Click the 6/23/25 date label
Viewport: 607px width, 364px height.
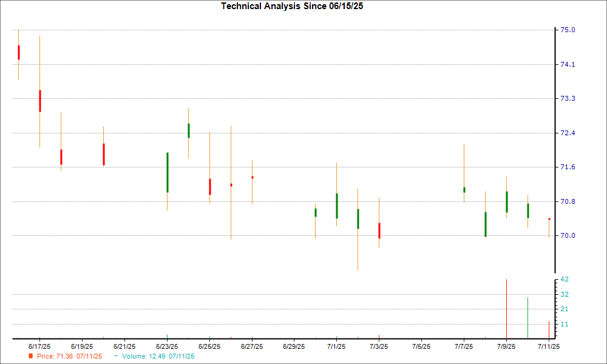[167, 346]
